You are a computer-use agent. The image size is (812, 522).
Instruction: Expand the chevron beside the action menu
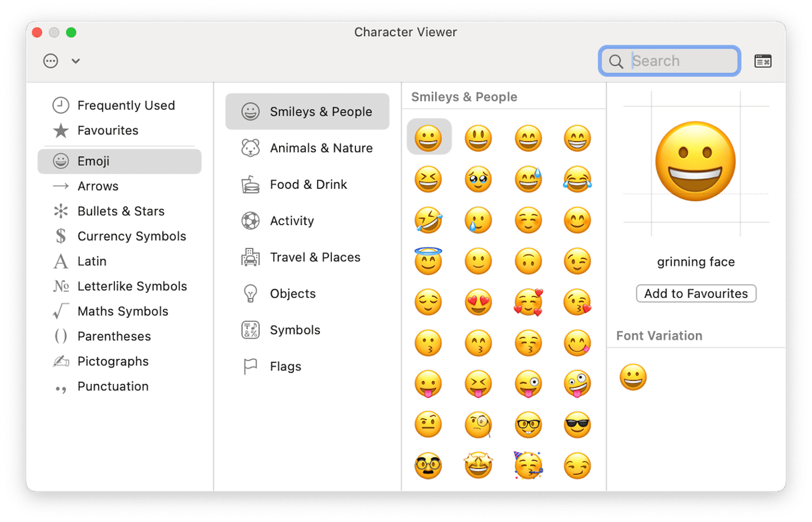point(75,61)
